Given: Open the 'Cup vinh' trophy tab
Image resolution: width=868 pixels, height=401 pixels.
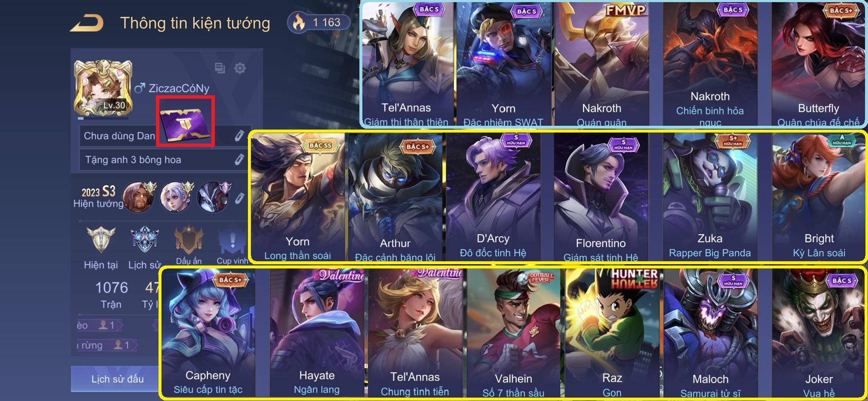Looking at the screenshot, I should click(x=232, y=246).
